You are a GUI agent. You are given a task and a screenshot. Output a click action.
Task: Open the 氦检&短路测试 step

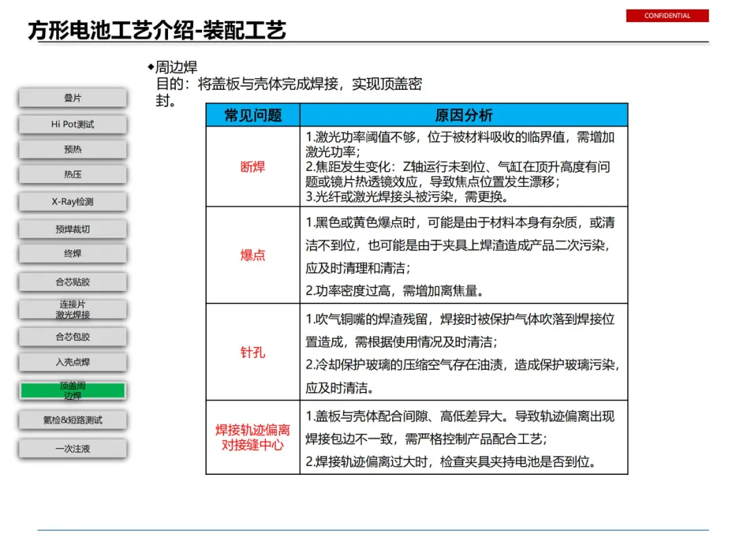coord(73,420)
